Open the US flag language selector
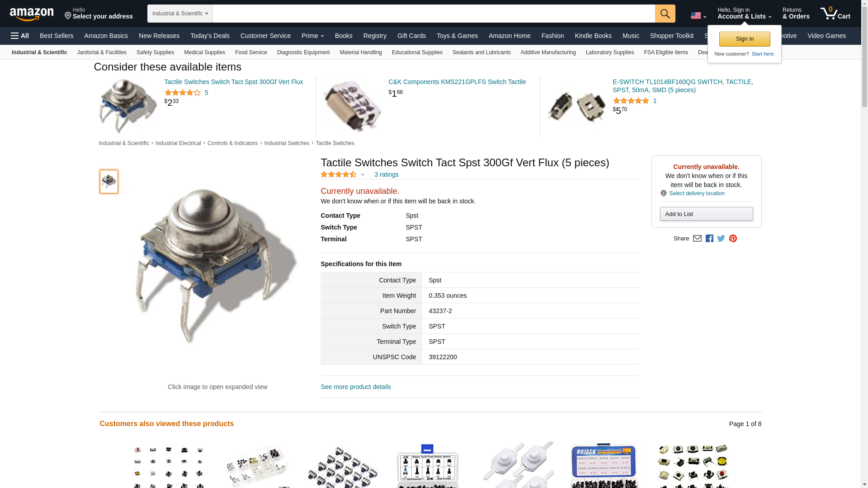The width and height of the screenshot is (868, 488). pyautogui.click(x=698, y=16)
